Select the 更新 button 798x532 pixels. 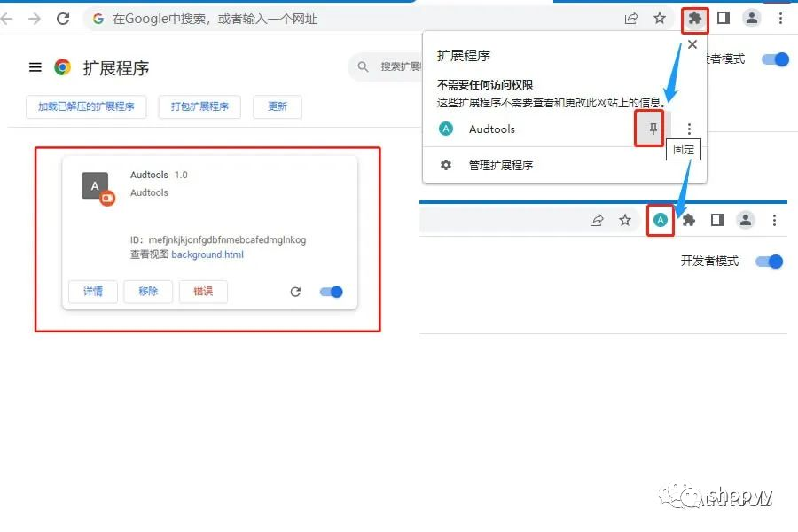click(x=276, y=106)
